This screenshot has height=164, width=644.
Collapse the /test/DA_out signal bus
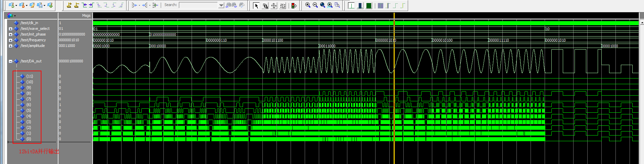coord(10,61)
